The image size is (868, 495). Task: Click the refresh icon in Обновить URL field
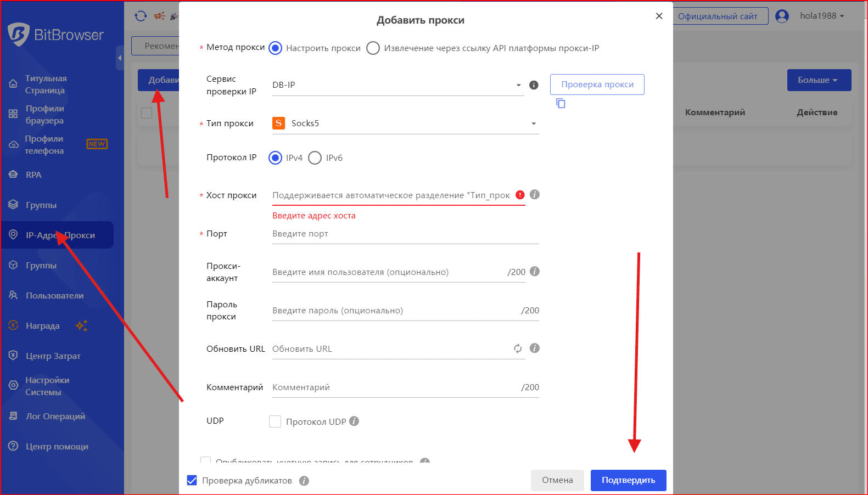[517, 348]
